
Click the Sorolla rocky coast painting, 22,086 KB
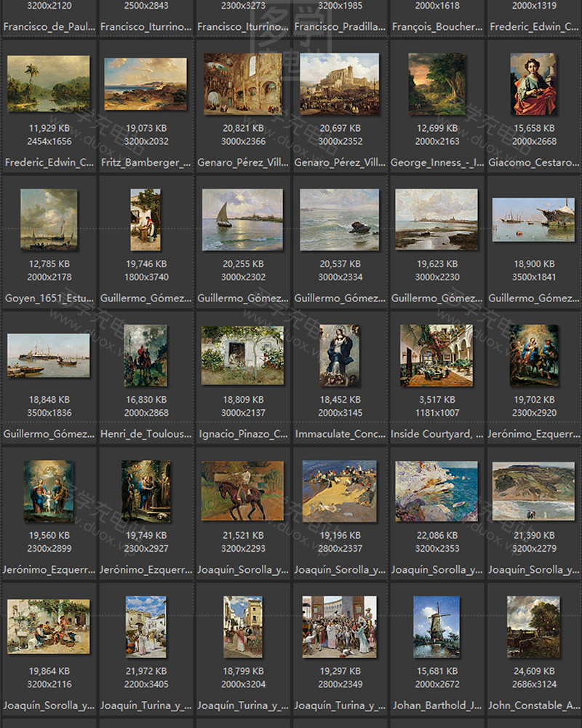(436, 491)
